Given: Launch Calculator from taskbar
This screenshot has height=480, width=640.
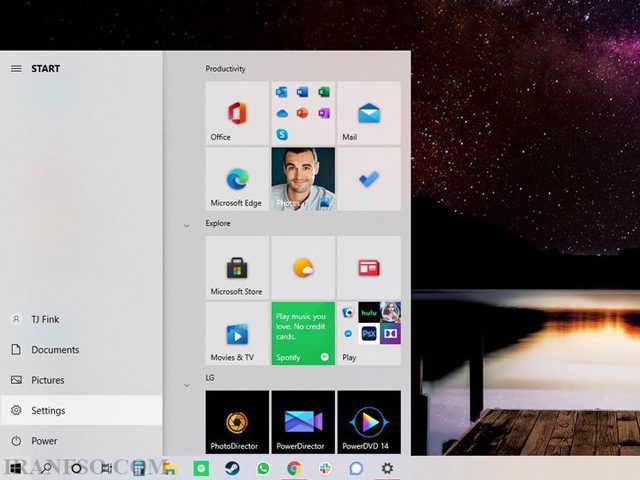Looking at the screenshot, I should [139, 468].
